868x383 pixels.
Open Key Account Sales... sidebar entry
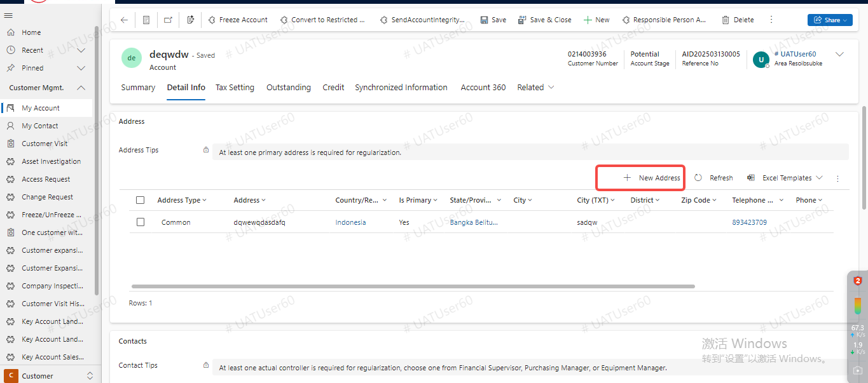point(53,357)
